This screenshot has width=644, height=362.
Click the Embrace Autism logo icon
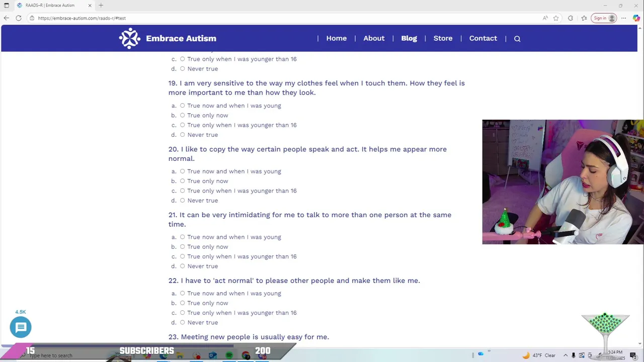point(130,38)
